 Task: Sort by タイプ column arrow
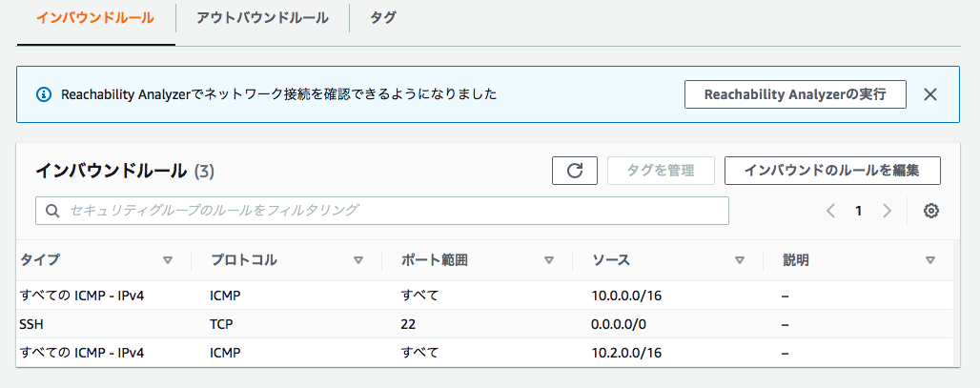coord(168,260)
